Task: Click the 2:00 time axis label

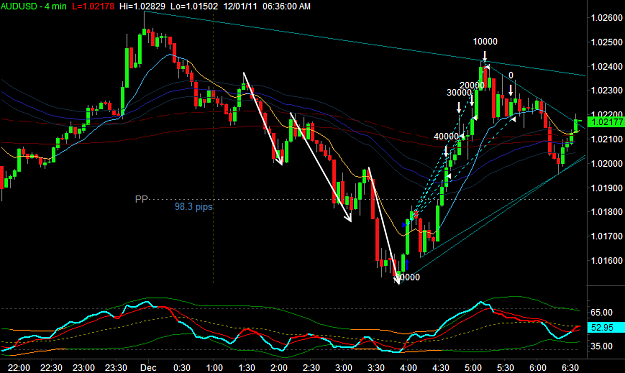Action: tap(279, 367)
